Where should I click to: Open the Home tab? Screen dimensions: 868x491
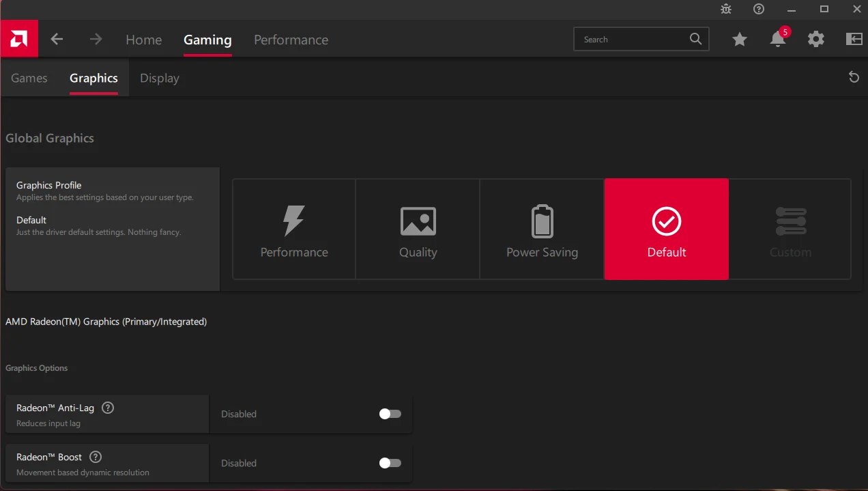tap(143, 40)
